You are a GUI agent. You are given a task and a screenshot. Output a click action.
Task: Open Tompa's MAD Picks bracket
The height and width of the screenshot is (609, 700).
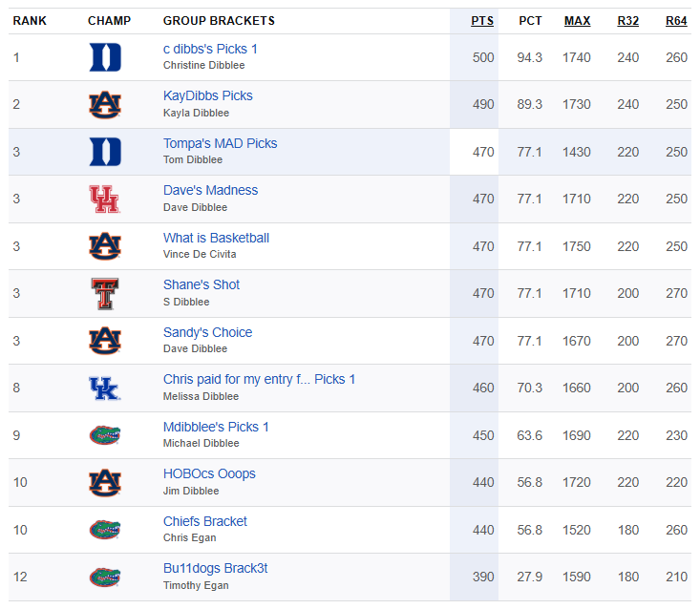click(x=220, y=143)
